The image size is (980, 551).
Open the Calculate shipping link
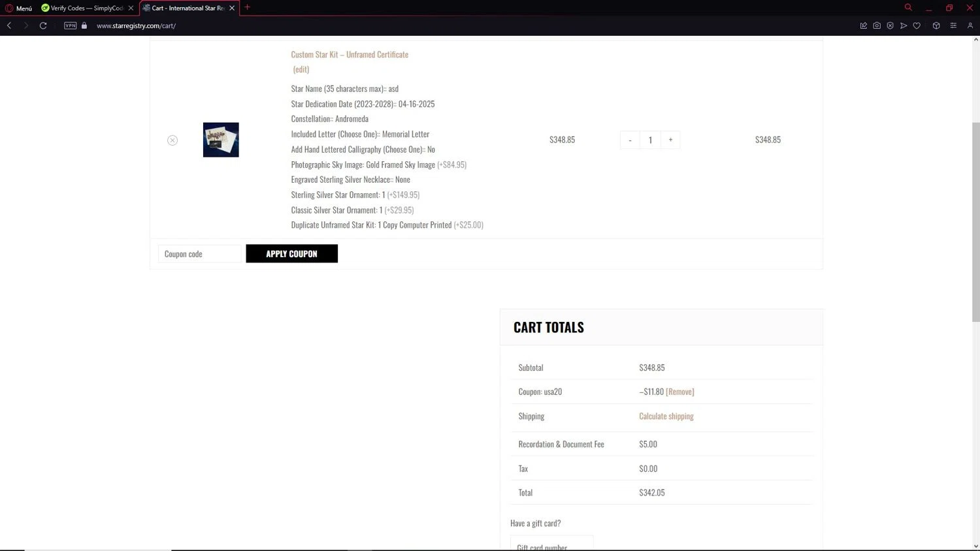(666, 416)
